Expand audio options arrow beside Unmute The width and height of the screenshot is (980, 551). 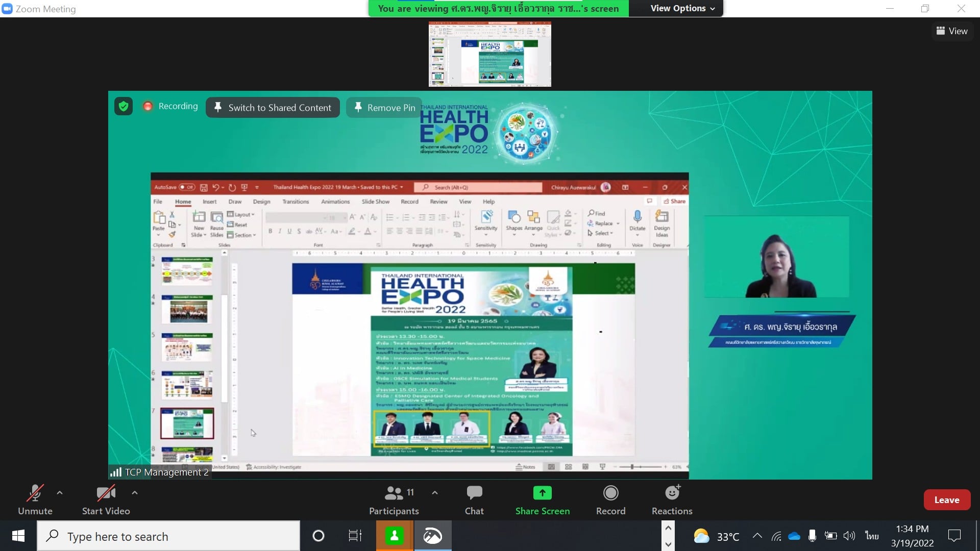pos(60,493)
